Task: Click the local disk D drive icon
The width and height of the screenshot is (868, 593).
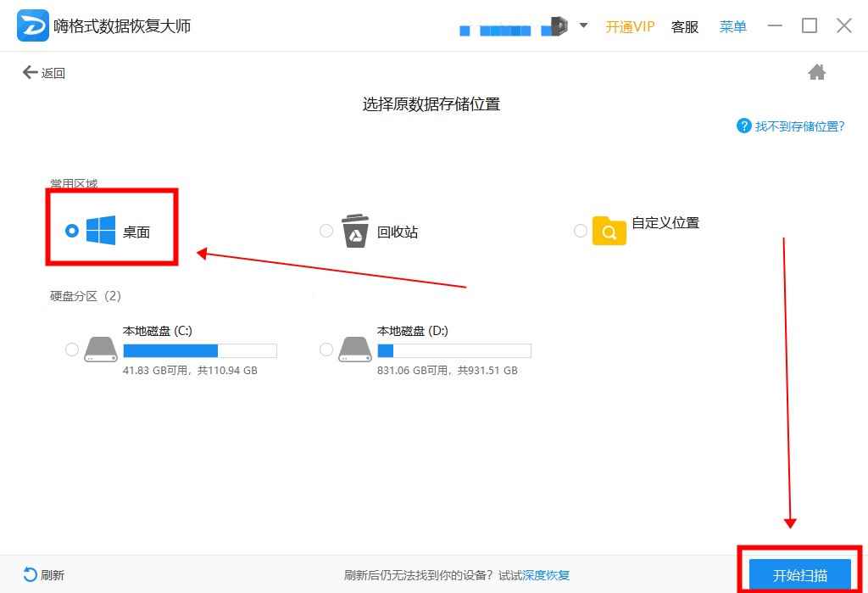Action: [x=355, y=350]
